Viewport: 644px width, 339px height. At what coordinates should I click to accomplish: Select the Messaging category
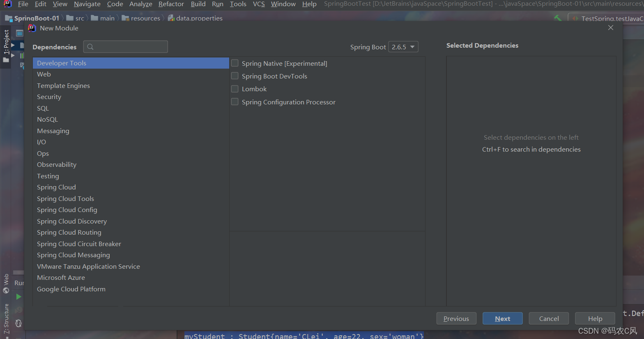(x=131, y=131)
